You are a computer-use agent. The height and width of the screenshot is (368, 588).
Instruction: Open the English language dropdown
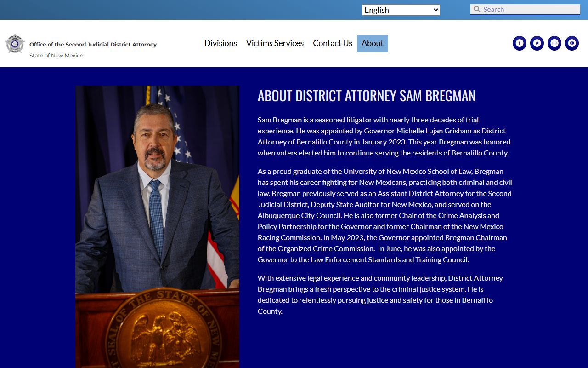401,10
